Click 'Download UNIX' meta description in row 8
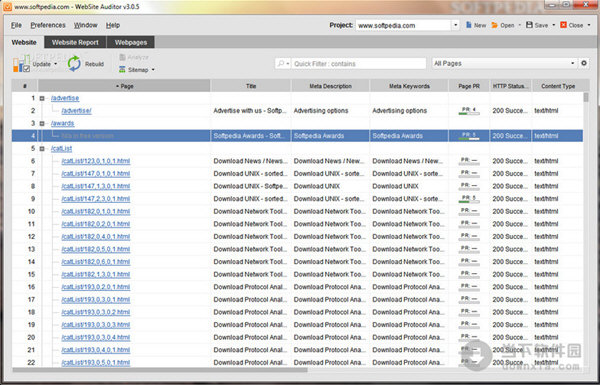 point(316,186)
